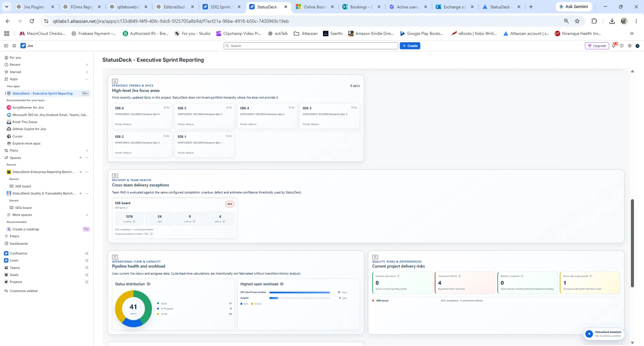Click the Jira search field
Screen dimensions: 644x346
point(311,46)
